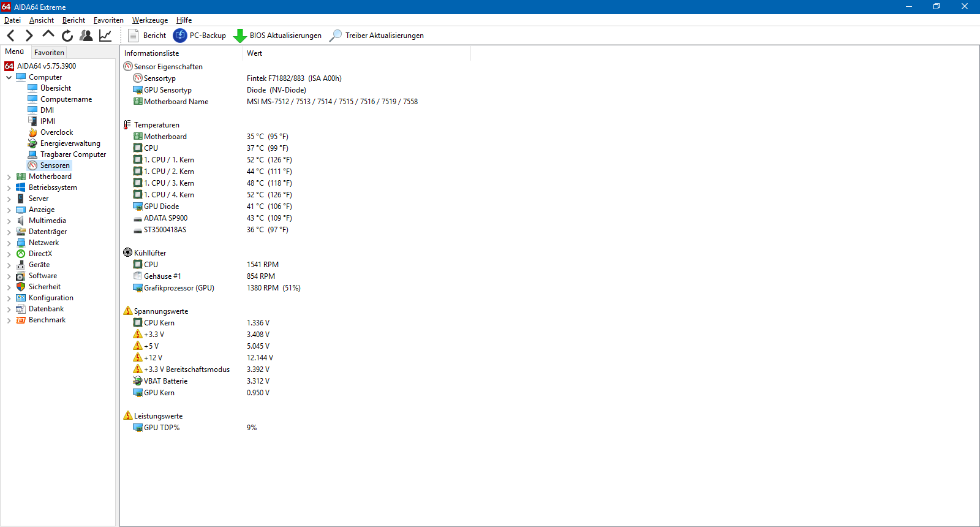The width and height of the screenshot is (980, 527).
Task: Click the Wert column header
Action: 357,53
